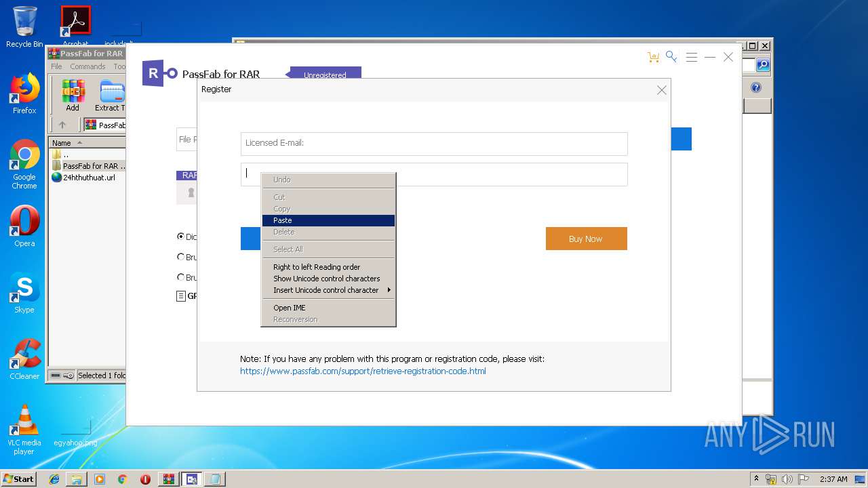This screenshot has height=488, width=868.
Task: Click the taskbar clock showing 2:37 AM
Action: pos(833,479)
